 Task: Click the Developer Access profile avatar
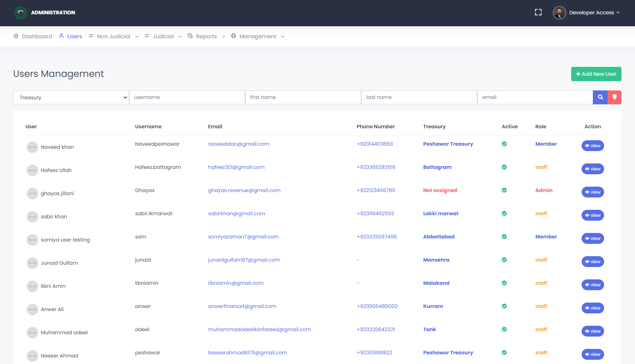click(x=559, y=13)
